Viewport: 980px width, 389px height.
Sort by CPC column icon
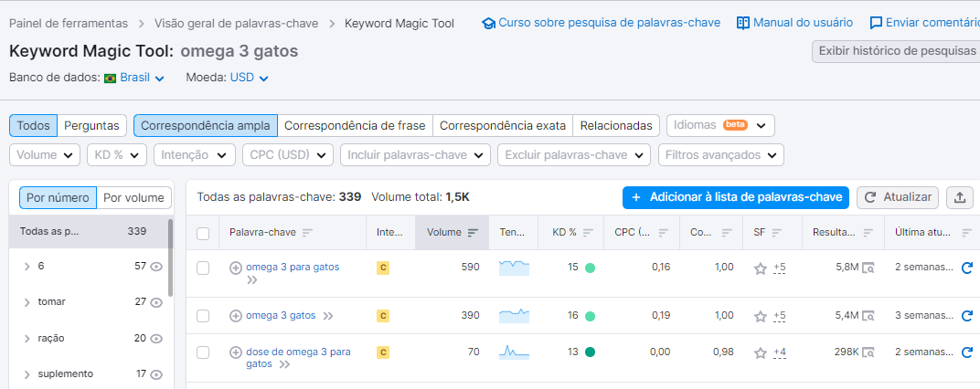(x=664, y=232)
